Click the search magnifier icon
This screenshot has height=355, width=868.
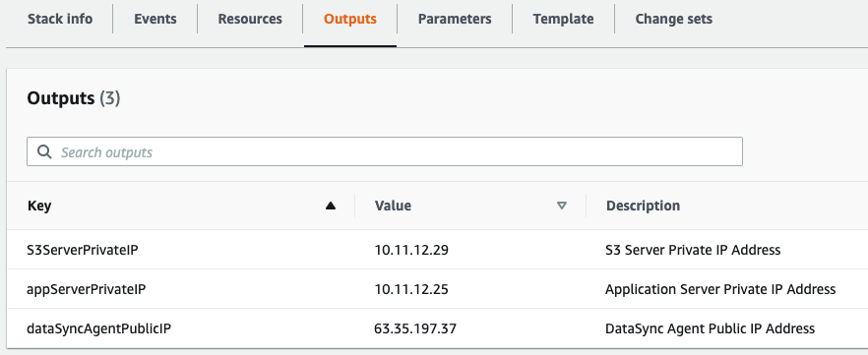[x=44, y=152]
